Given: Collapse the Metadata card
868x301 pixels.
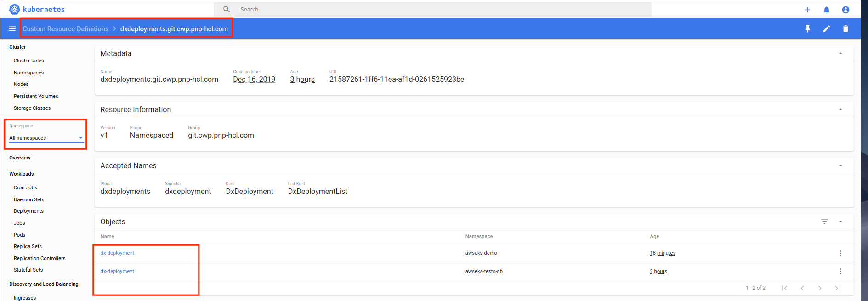Looking at the screenshot, I should [840, 54].
